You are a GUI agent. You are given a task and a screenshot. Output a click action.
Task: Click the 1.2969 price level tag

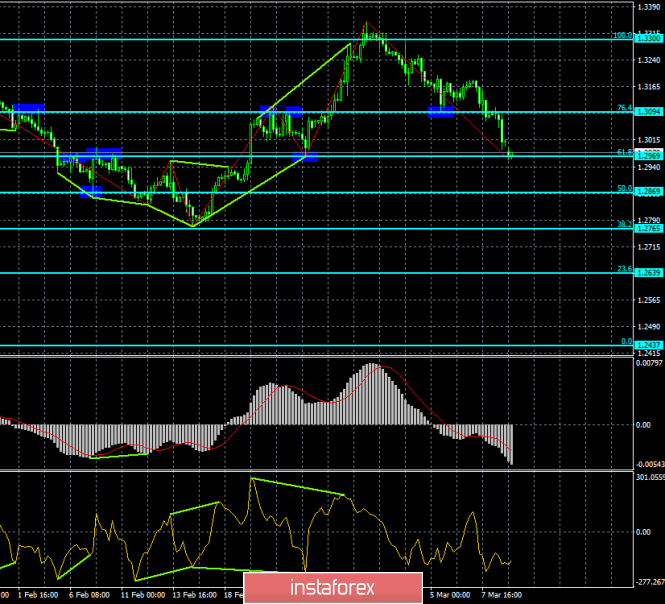tap(649, 156)
